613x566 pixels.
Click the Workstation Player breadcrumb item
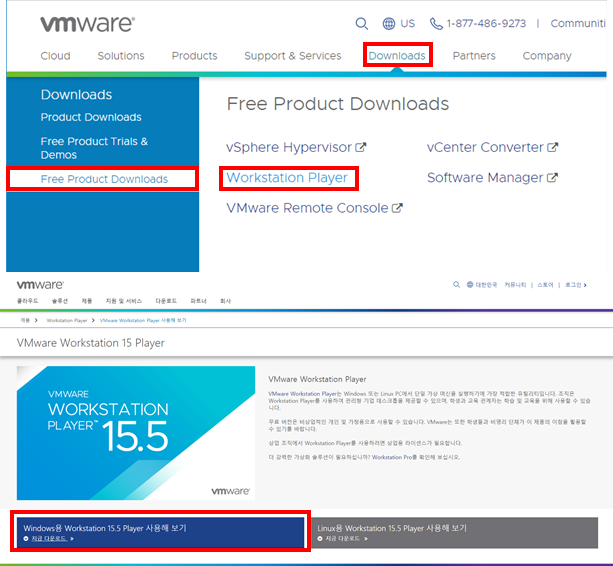(67, 320)
